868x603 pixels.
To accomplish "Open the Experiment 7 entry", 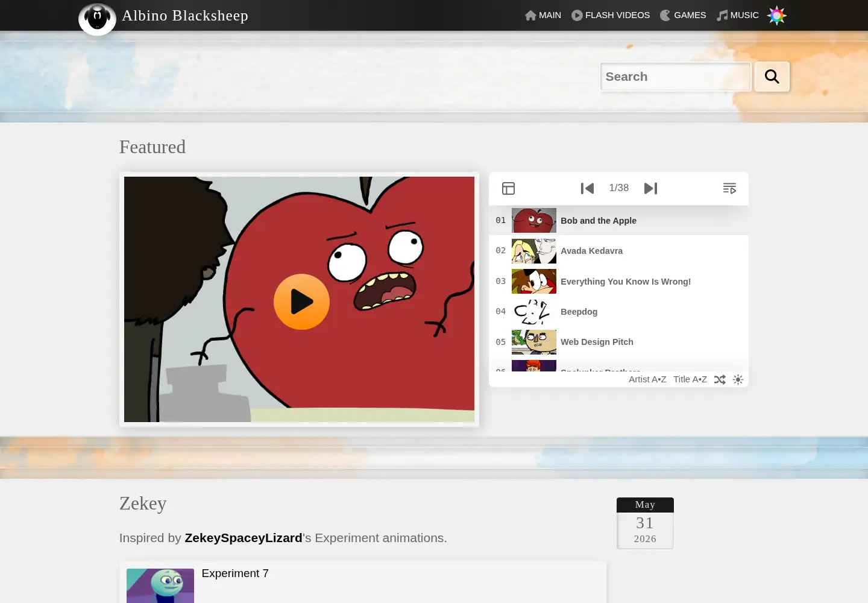I will [x=235, y=573].
